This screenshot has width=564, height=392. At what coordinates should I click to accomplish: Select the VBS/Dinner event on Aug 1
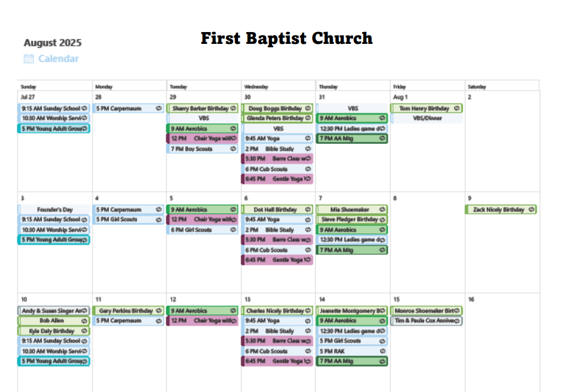click(x=427, y=118)
